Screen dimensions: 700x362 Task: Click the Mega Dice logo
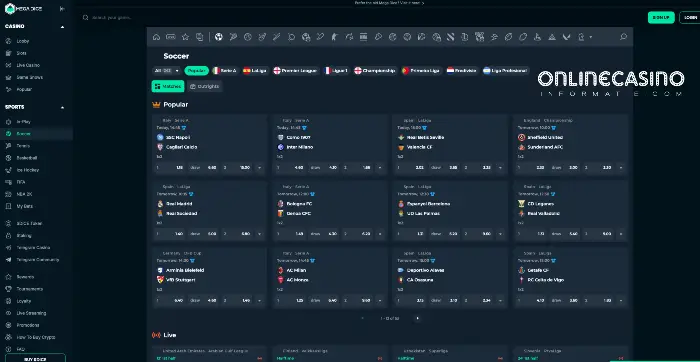pyautogui.click(x=24, y=8)
